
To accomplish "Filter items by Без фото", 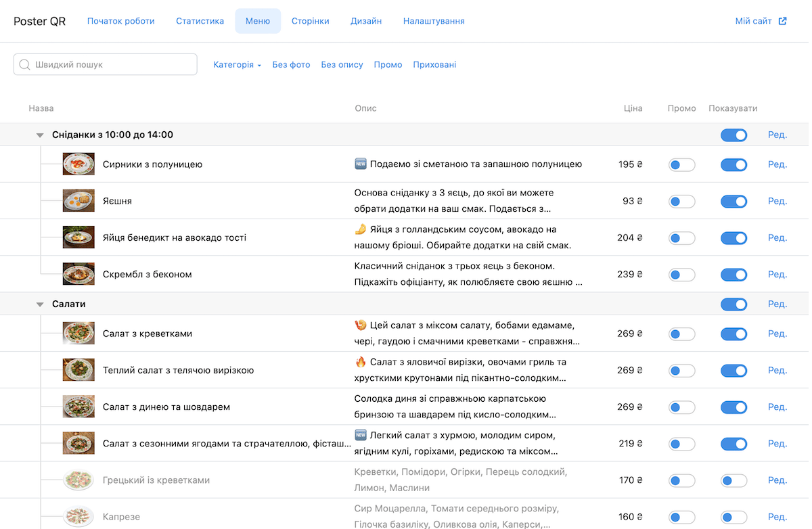I will [292, 65].
